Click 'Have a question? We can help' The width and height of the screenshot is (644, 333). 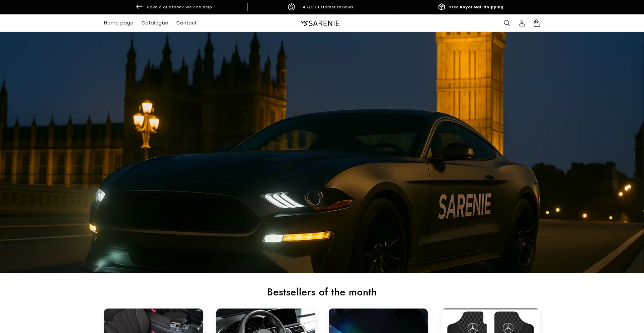tap(179, 7)
